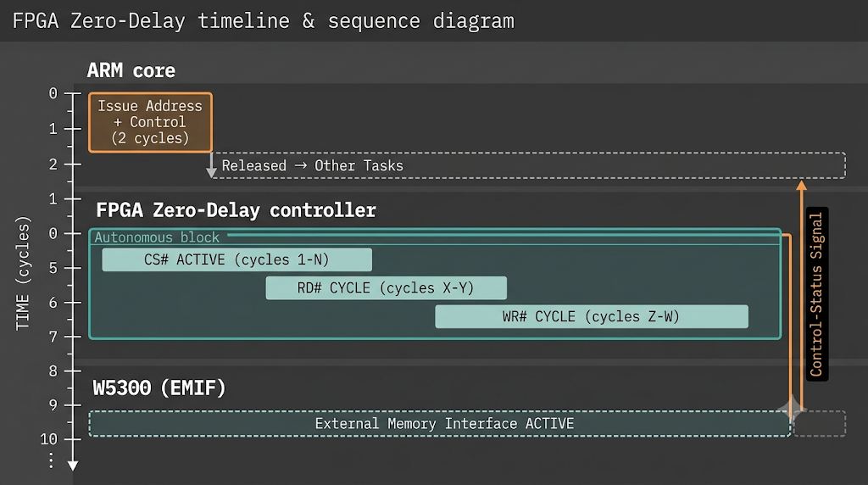Select the WR# CYCLE bar
Image resolution: width=868 pixels, height=485 pixels.
[591, 316]
